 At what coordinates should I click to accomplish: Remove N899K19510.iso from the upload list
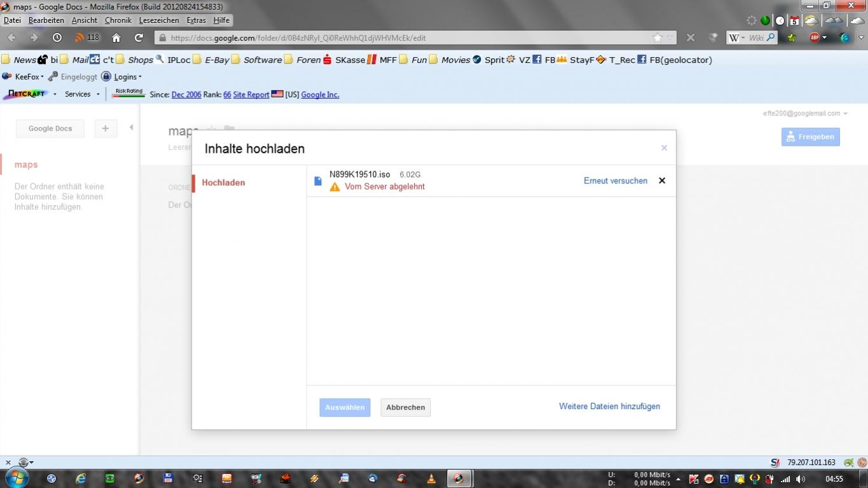click(x=662, y=181)
